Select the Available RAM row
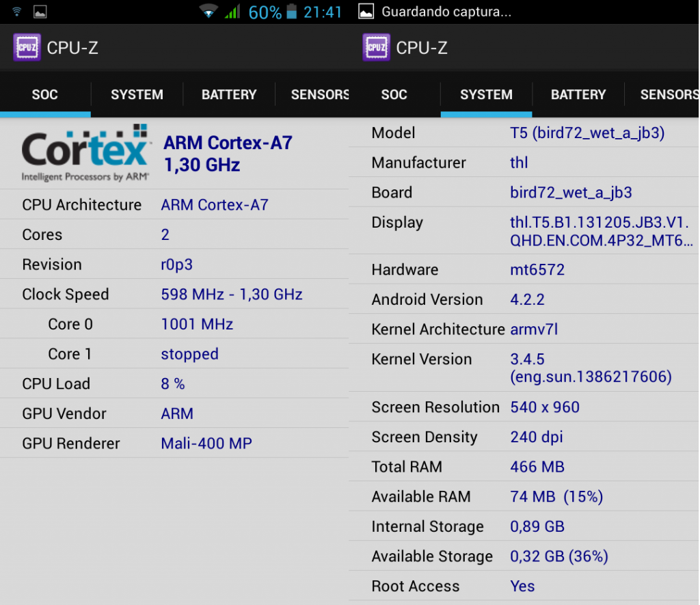 tap(524, 497)
